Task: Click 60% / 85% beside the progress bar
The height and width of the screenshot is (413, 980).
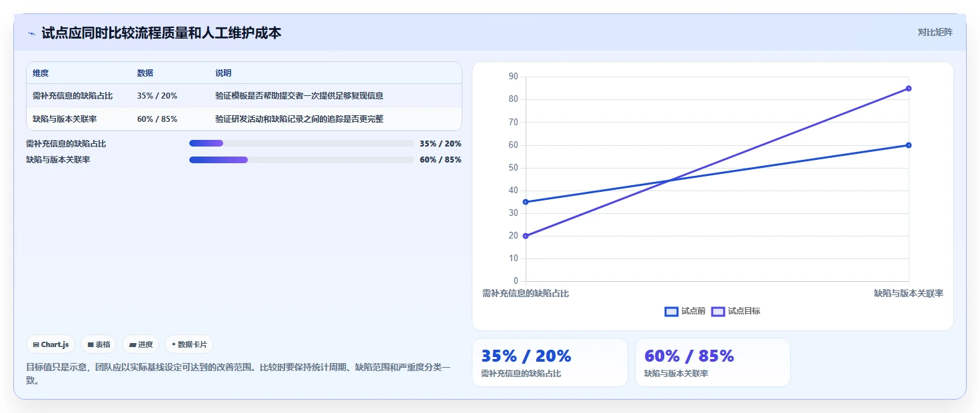Action: [x=440, y=160]
